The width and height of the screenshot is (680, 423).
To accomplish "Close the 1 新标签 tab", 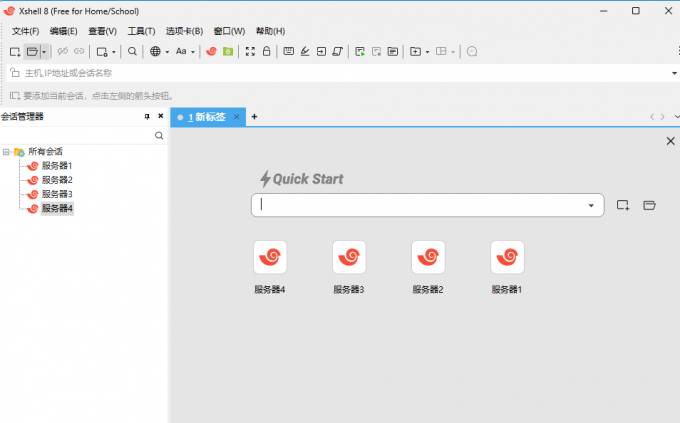I will point(236,117).
